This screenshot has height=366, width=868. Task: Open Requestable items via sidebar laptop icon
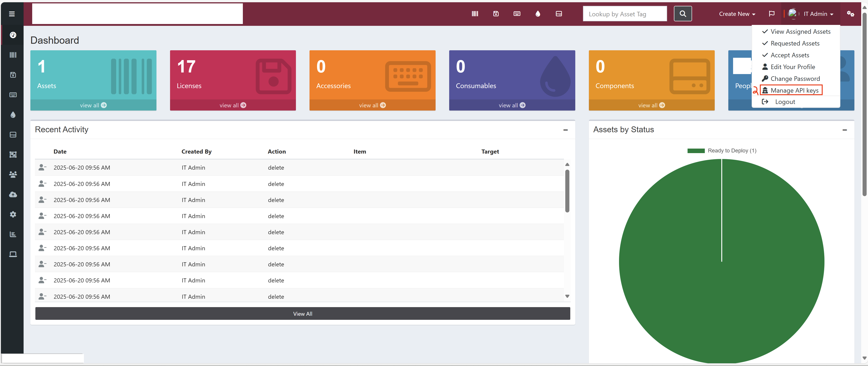13,254
